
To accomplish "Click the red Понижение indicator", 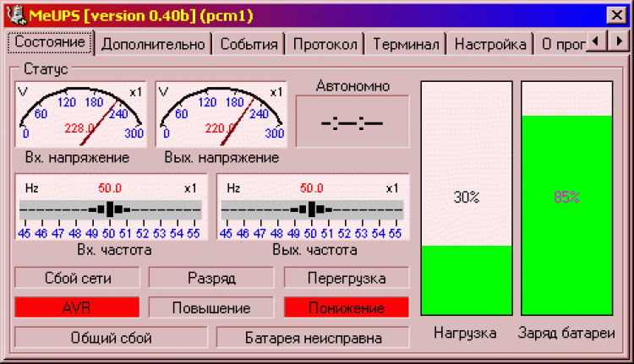I will pos(347,308).
